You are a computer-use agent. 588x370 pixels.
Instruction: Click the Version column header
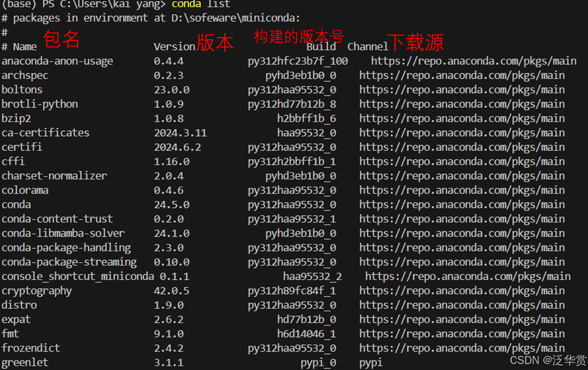174,47
